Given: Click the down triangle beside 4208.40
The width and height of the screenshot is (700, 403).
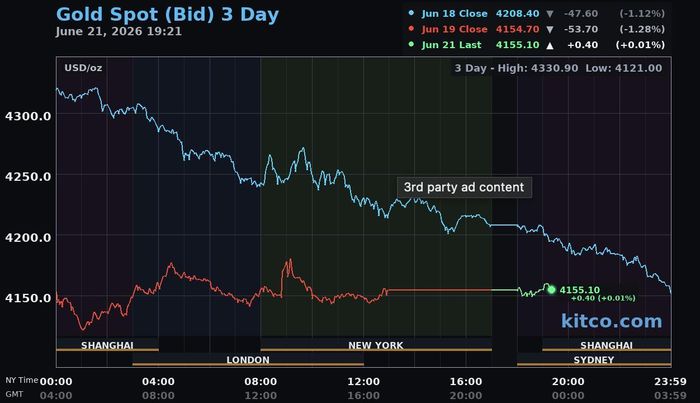Looking at the screenshot, I should (x=550, y=14).
